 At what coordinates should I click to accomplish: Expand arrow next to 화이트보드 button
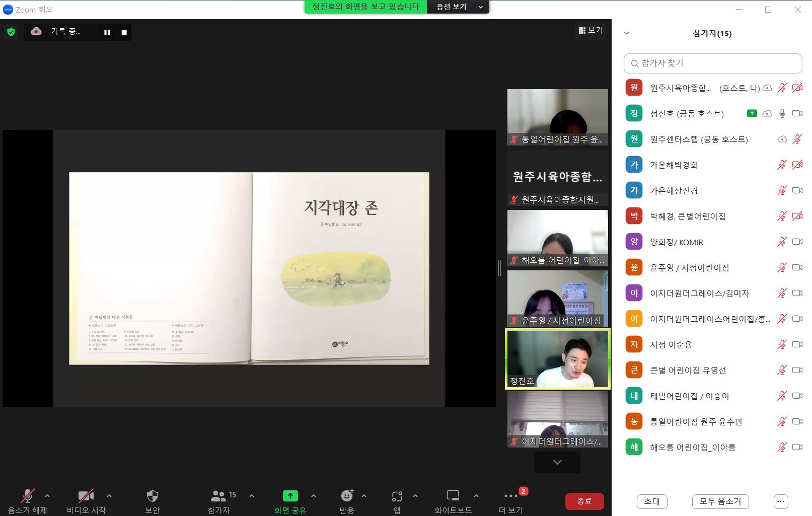click(476, 496)
